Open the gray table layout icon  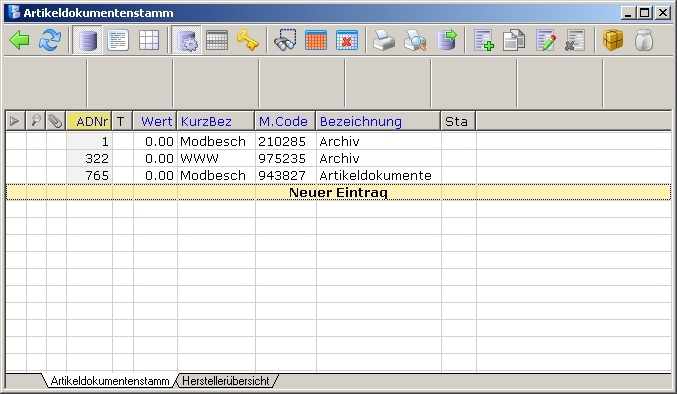tap(217, 40)
